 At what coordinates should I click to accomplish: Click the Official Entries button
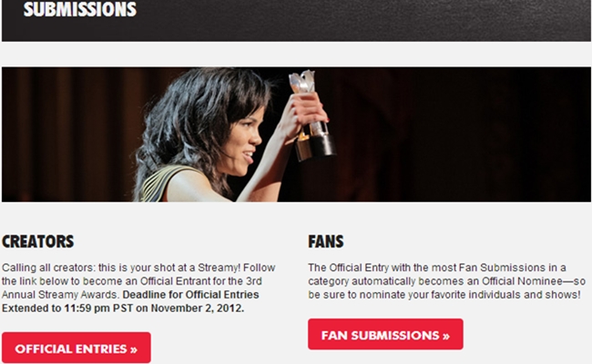(x=77, y=348)
